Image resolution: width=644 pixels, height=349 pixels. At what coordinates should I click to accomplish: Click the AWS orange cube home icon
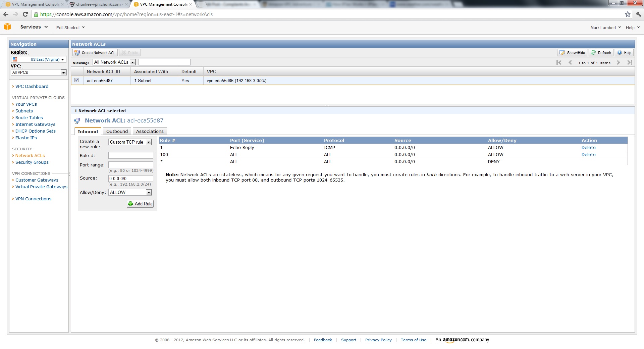coord(7,27)
